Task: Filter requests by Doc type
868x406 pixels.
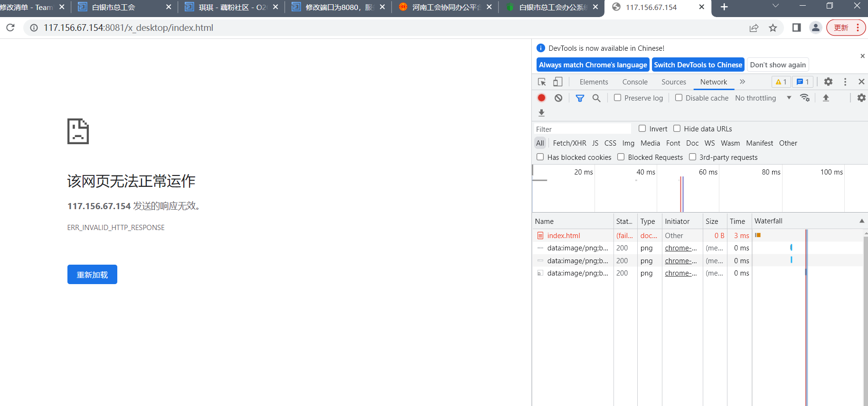Action: pyautogui.click(x=692, y=143)
